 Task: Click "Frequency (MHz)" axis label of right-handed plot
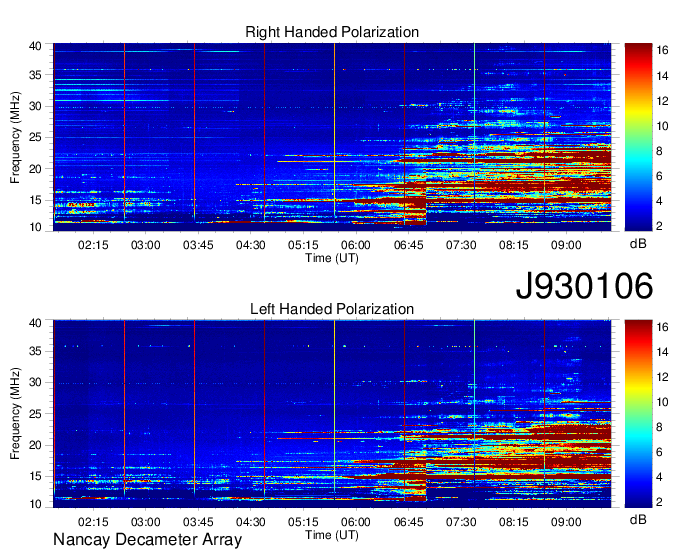point(15,137)
